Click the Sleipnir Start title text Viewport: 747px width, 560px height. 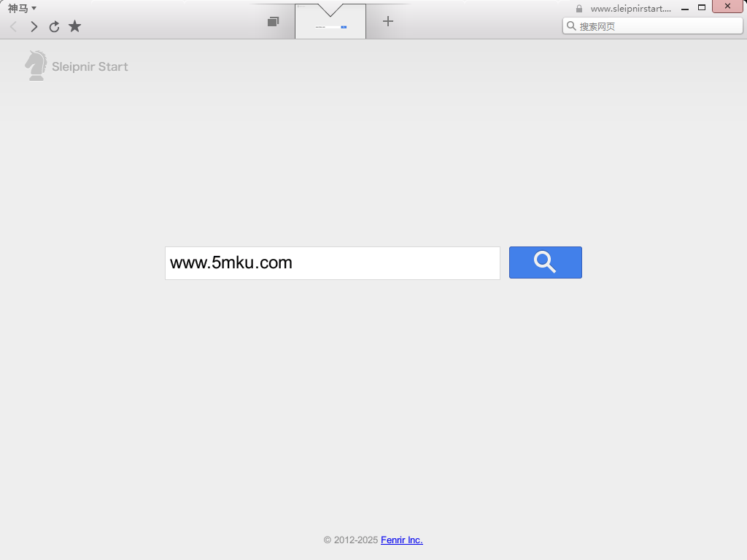90,67
